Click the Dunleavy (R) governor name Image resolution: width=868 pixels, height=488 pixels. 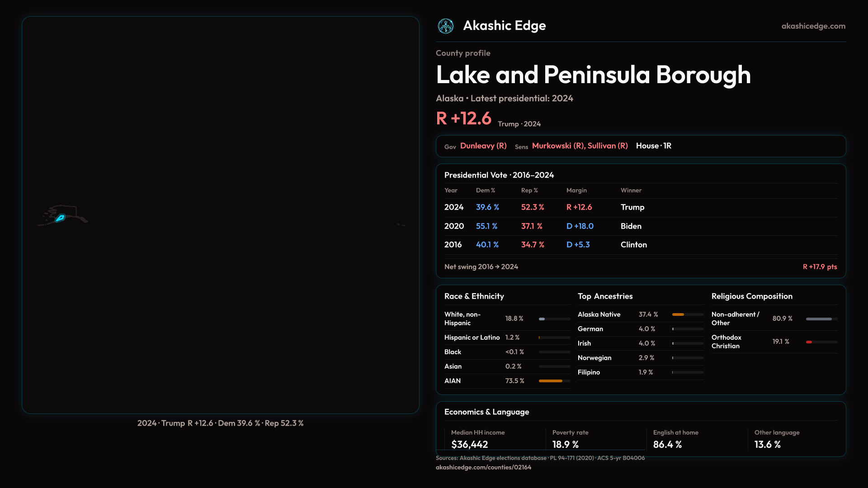483,145
